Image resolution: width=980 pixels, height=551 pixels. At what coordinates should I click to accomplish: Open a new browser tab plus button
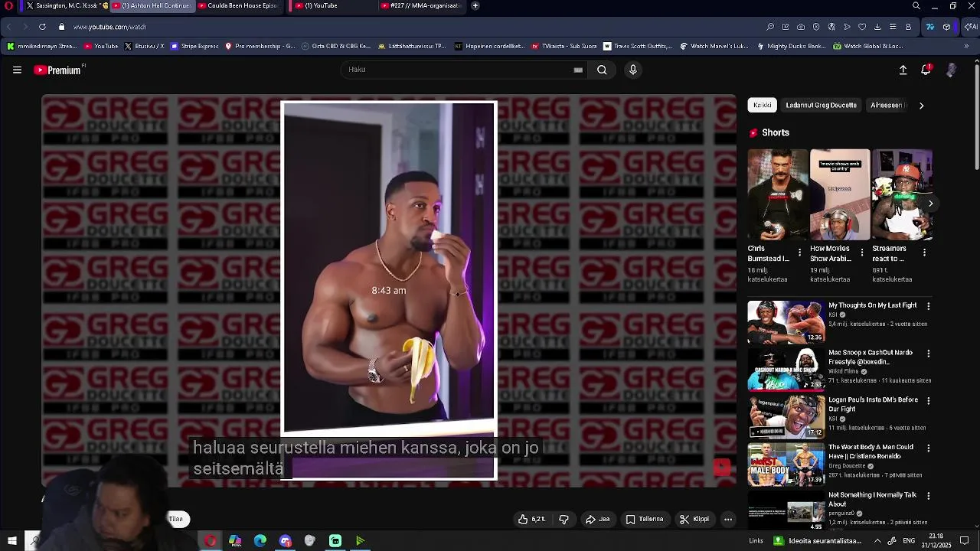point(475,5)
